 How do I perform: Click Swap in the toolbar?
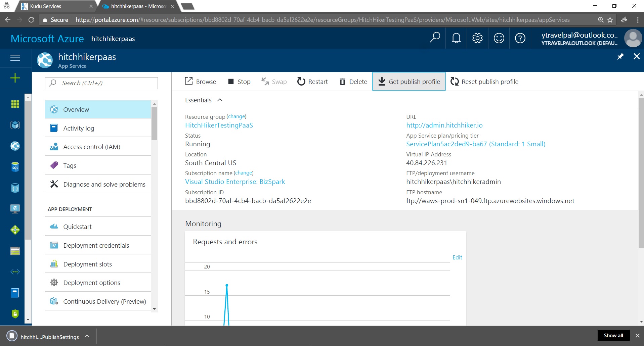(274, 82)
